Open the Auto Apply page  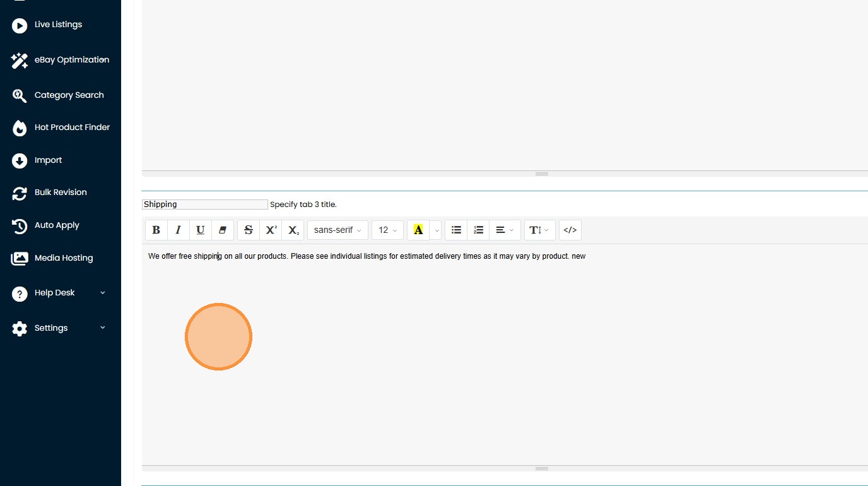(x=45, y=225)
